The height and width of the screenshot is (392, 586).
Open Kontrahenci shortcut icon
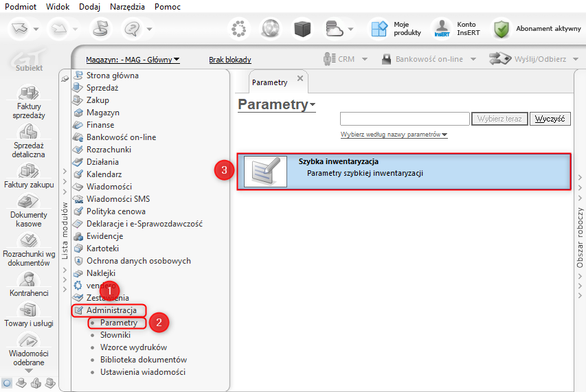28,279
